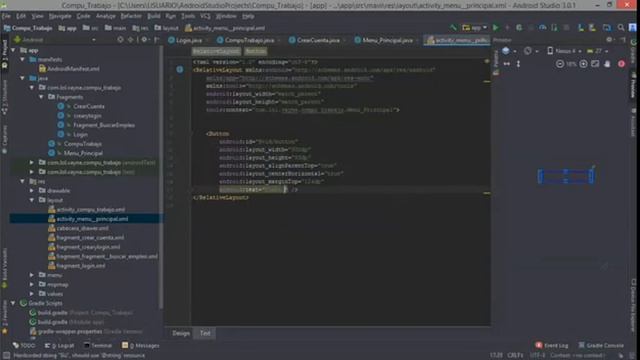640x360 pixels.
Task: Collapse the app module node
Action: coord(13,50)
